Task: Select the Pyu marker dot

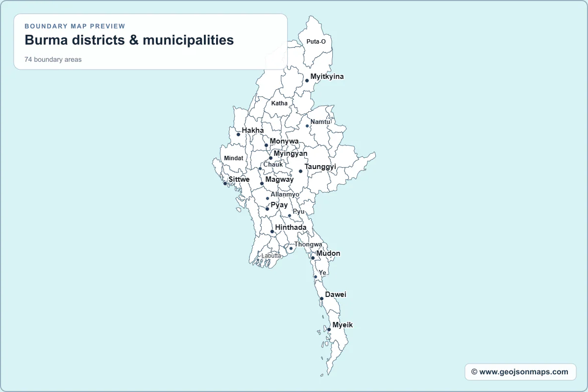Action: click(x=290, y=216)
